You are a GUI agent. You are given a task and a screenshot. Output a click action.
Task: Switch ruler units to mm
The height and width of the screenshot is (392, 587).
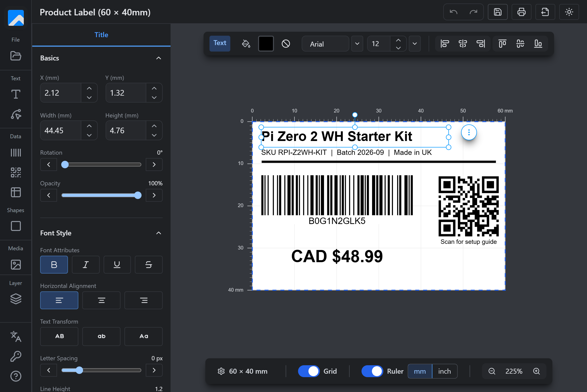pos(420,371)
